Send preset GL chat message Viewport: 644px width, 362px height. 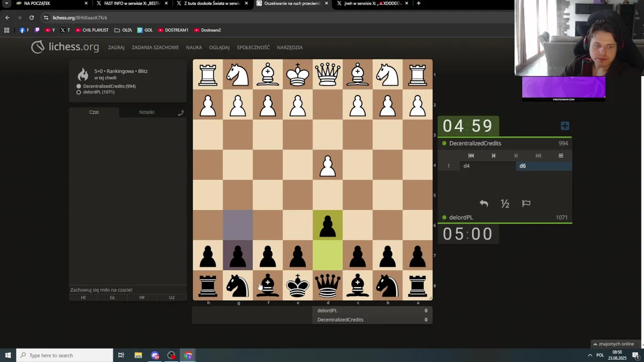click(x=113, y=298)
